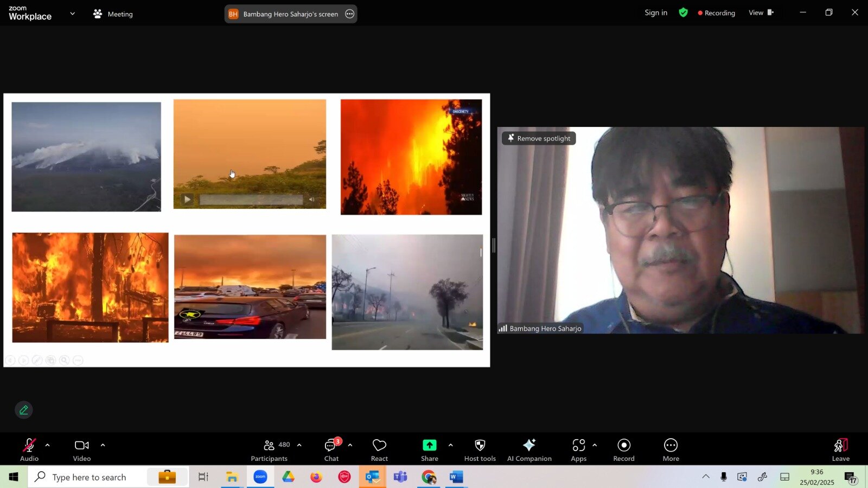Viewport: 868px width, 488px height.
Task: Show hidden system tray icons
Action: tap(706, 477)
